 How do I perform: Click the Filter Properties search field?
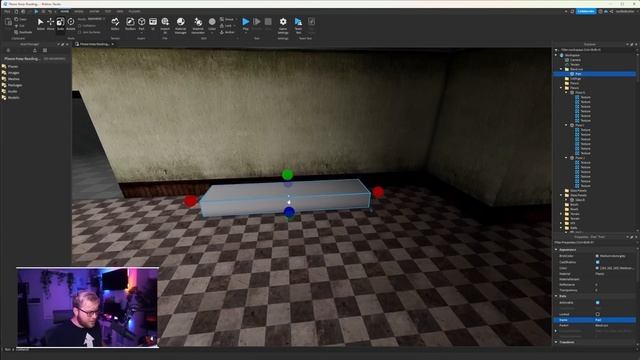(x=595, y=242)
